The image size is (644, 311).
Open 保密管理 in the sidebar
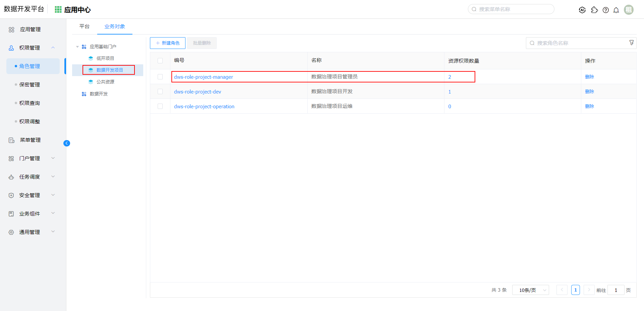coord(30,85)
